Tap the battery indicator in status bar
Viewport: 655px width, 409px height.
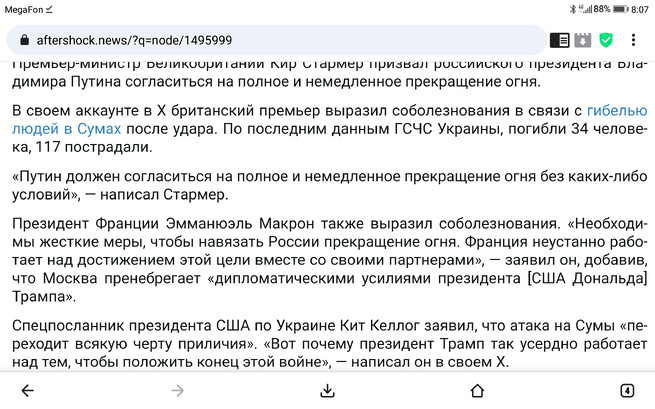pyautogui.click(x=620, y=9)
